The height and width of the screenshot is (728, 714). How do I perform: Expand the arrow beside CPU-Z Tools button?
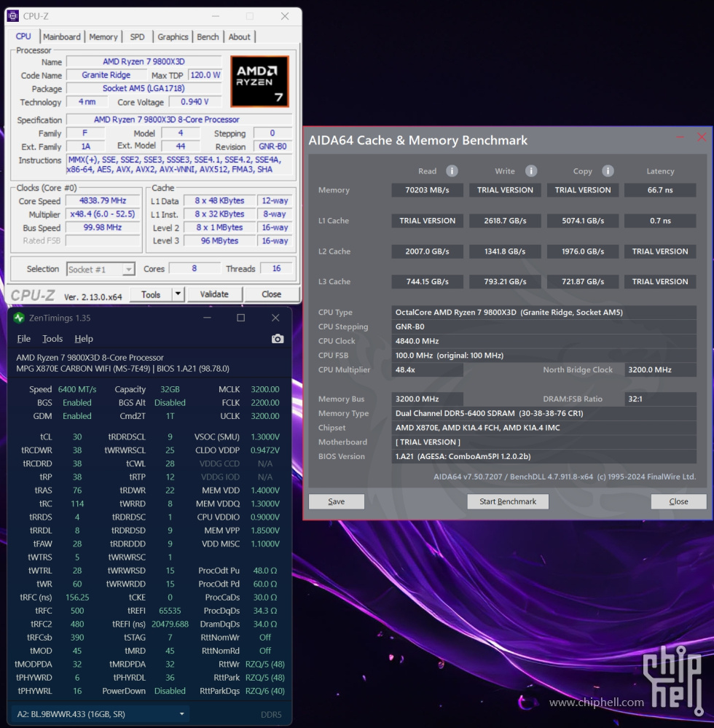pyautogui.click(x=178, y=294)
